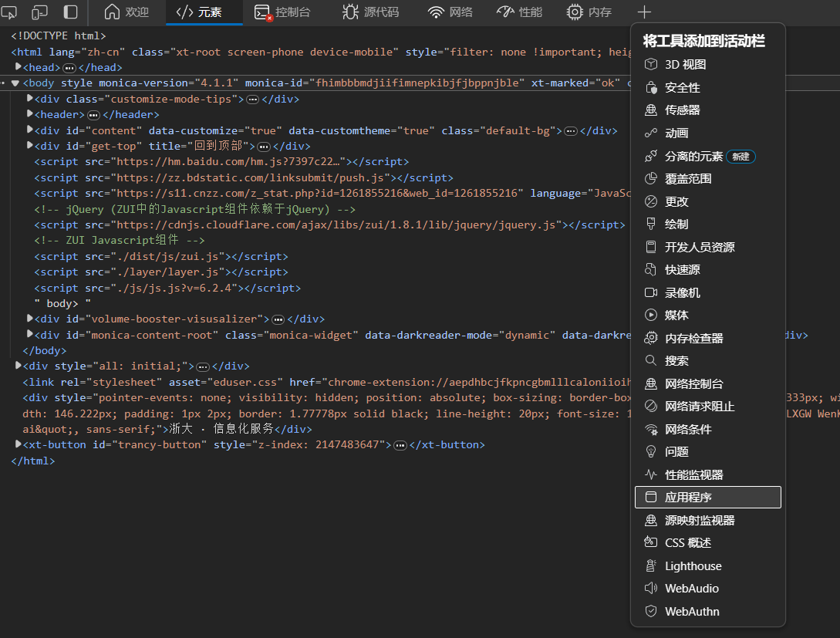Choose 网络请求阻止 menu entry
Viewport: 840px width, 638px height.
coord(707,406)
